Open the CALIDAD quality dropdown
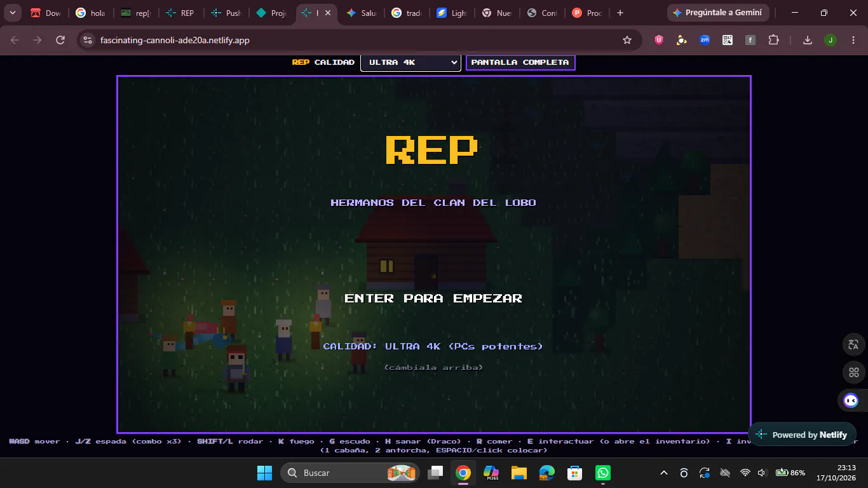 [410, 62]
